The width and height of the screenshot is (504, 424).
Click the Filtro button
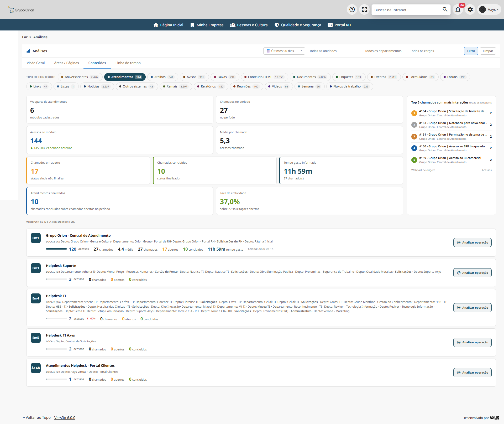(x=471, y=51)
